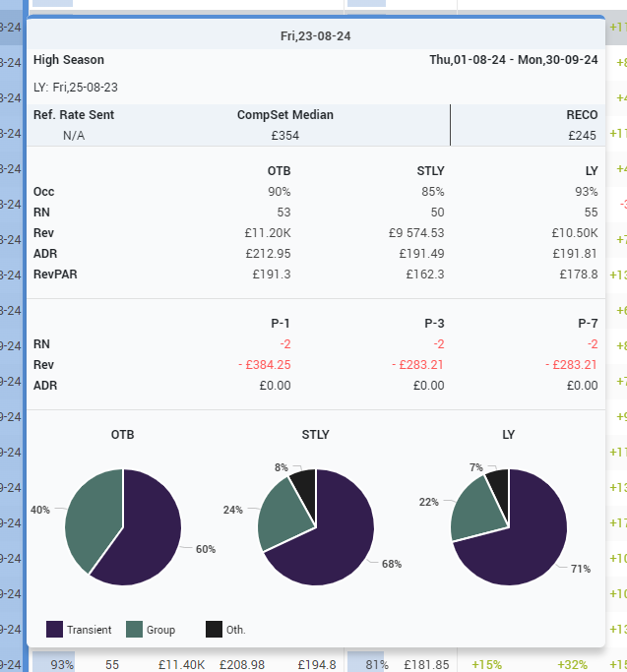Click the P-1 revenue value - £384.25
Viewport: 627px width, 672px height.
[265, 365]
